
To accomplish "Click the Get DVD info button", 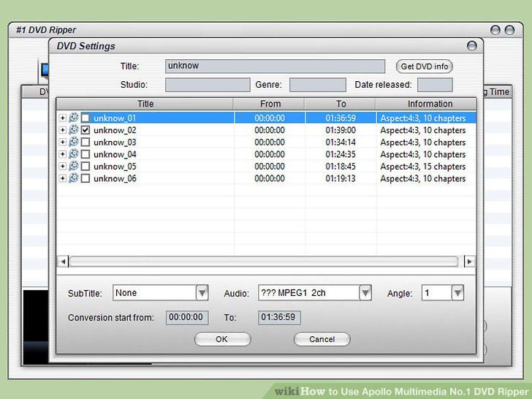I will pyautogui.click(x=425, y=66).
